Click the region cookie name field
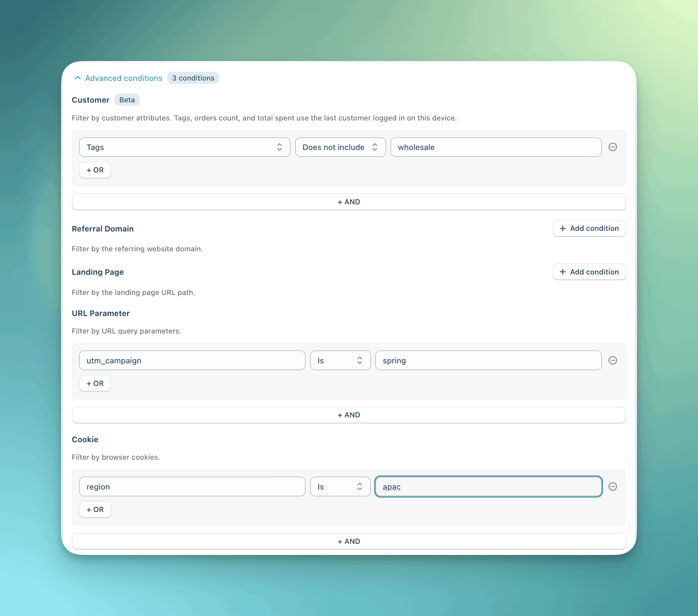Viewport: 698px width, 616px height. point(192,486)
